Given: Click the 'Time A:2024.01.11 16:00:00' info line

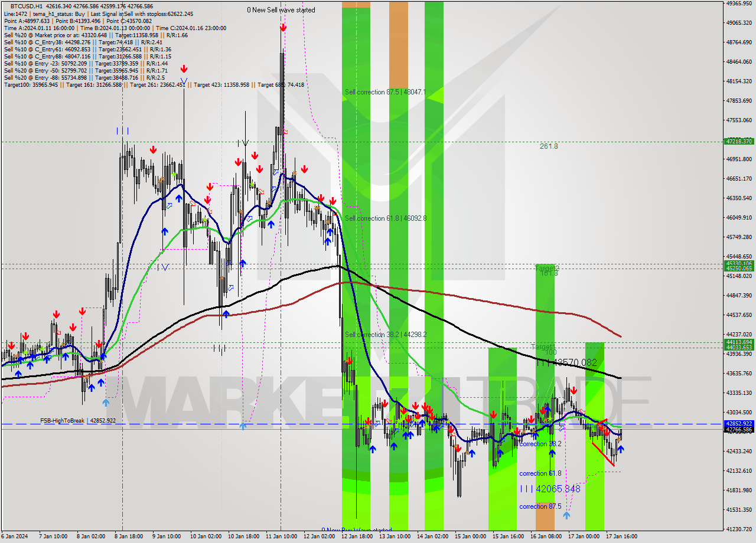Looking at the screenshot, I should coord(115,28).
